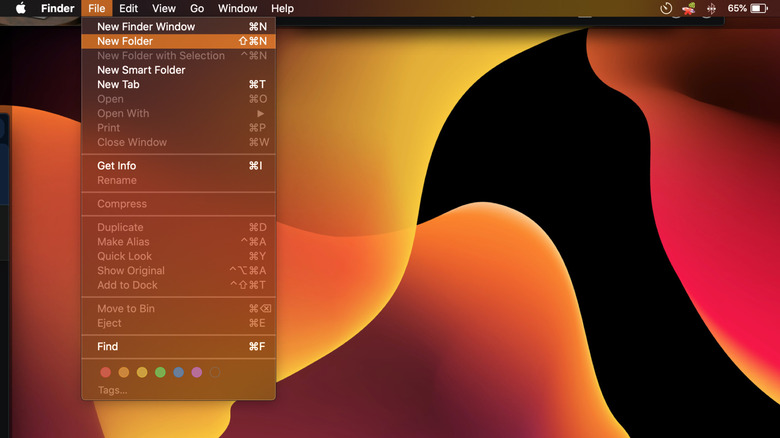Create a New Smart Folder
Screen dimensions: 780x438
coord(141,70)
